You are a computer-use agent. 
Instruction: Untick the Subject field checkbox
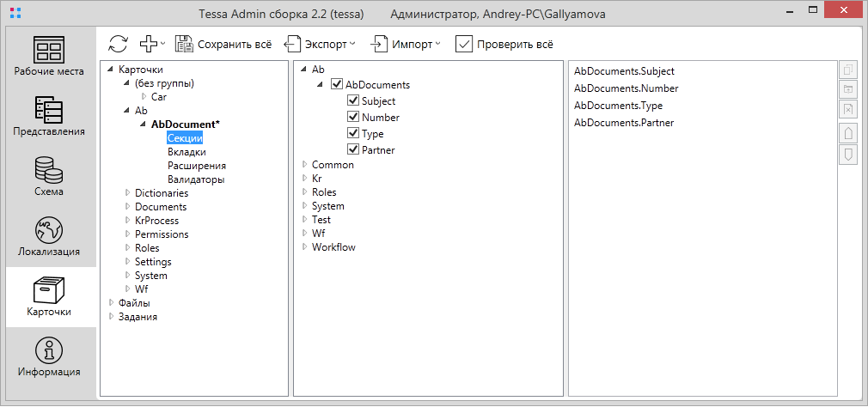point(353,101)
